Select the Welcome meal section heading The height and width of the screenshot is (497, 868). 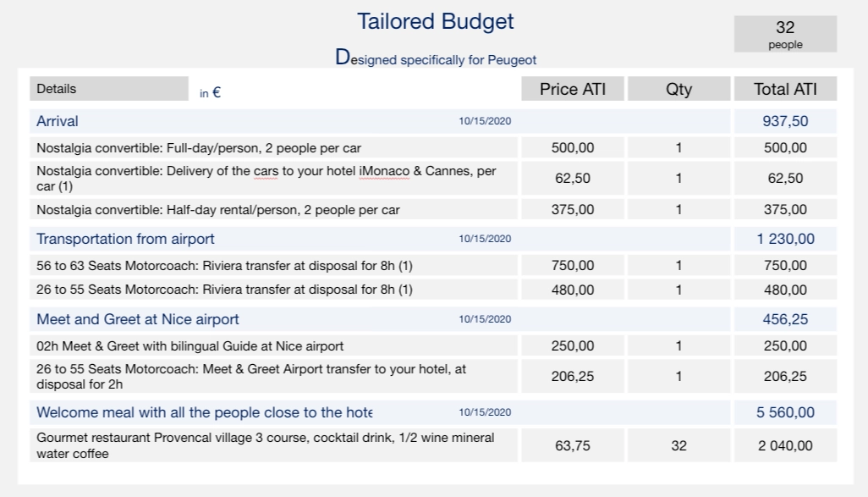[204, 412]
